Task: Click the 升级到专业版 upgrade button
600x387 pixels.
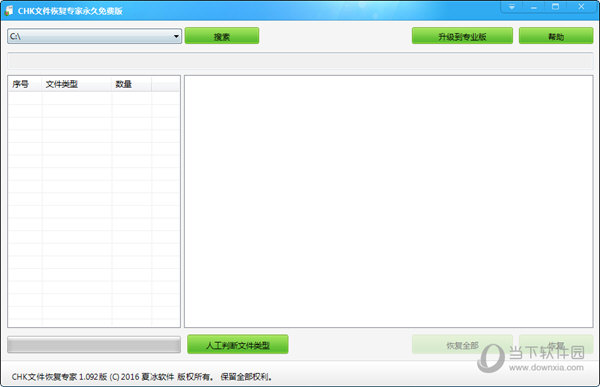Action: [x=462, y=36]
